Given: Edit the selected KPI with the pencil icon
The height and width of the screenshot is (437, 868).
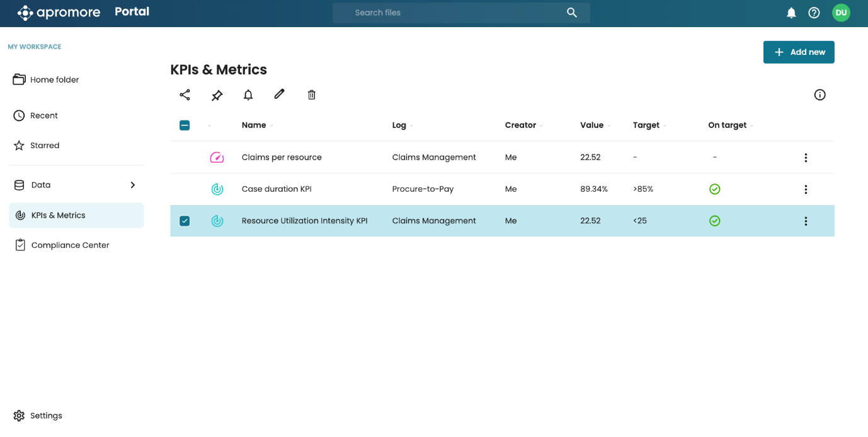Looking at the screenshot, I should tap(280, 94).
